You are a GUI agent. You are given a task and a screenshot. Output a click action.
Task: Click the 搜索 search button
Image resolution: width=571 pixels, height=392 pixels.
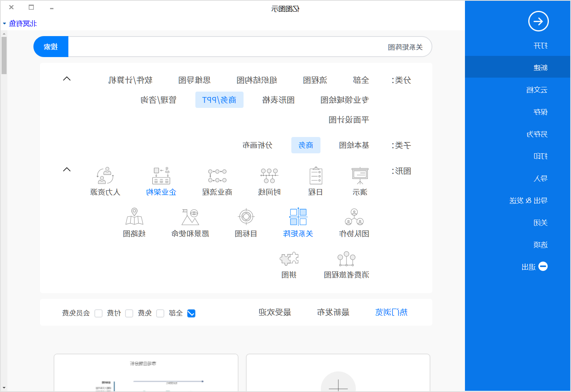(51, 47)
